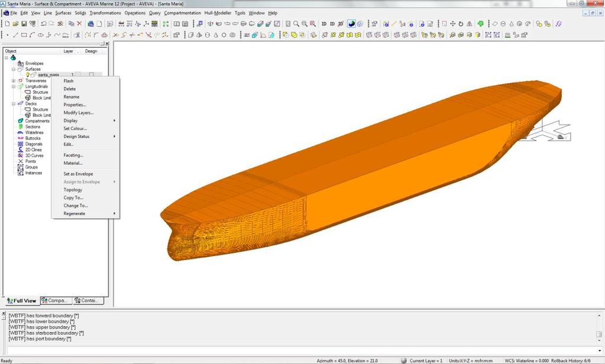Select the Rectangle drawing tool
This screenshot has height=364, width=605.
(x=24, y=35)
